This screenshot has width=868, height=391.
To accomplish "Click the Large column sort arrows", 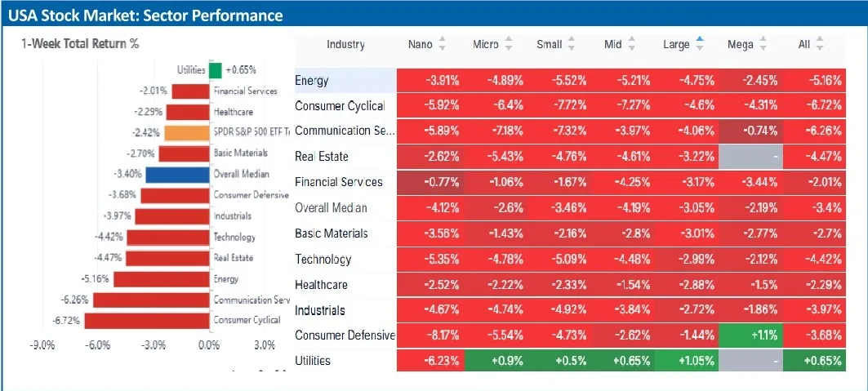I will click(x=700, y=44).
